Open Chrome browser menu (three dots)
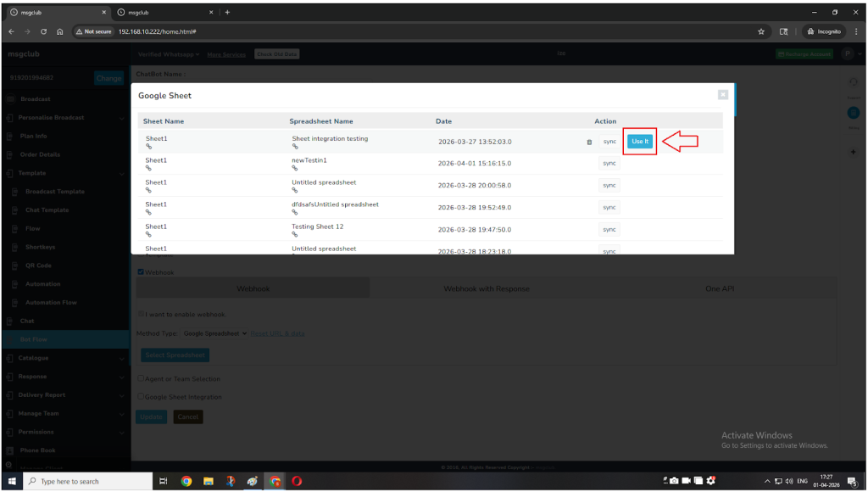 [x=856, y=31]
